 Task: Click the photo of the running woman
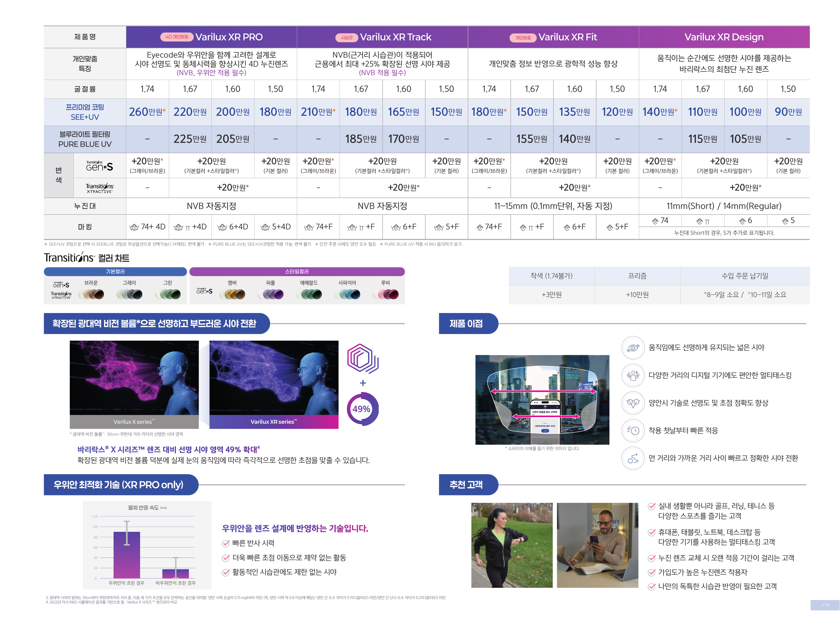(512, 545)
